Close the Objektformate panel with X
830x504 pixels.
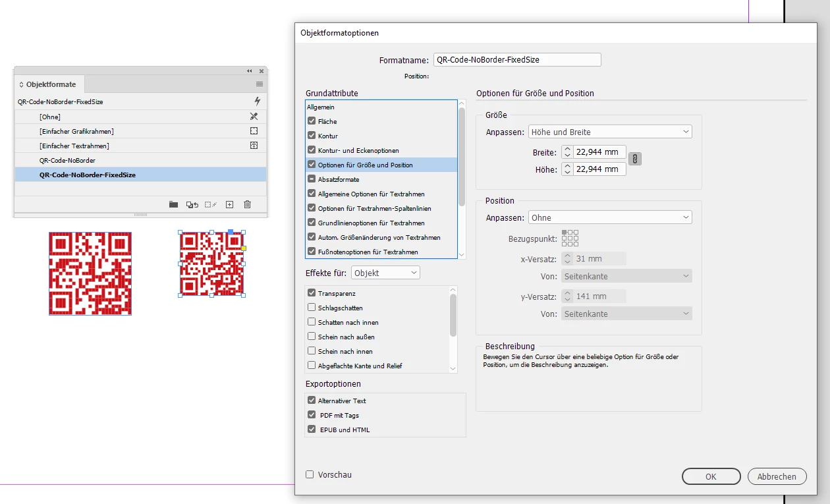tap(262, 70)
